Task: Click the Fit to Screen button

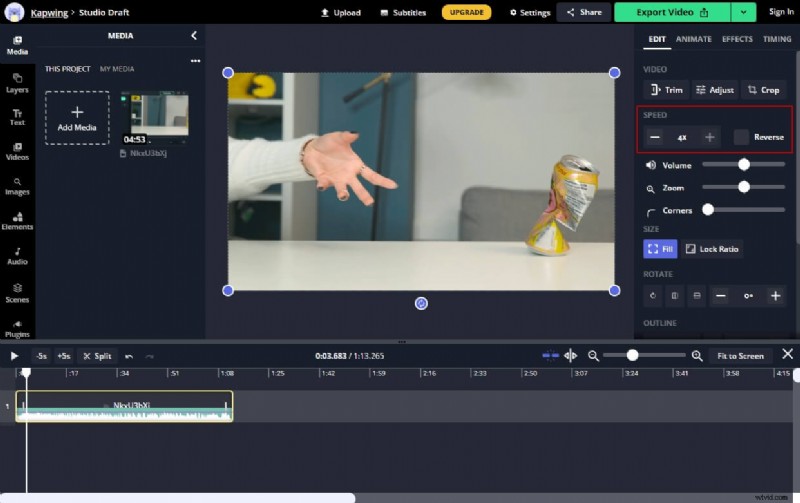Action: [x=740, y=356]
